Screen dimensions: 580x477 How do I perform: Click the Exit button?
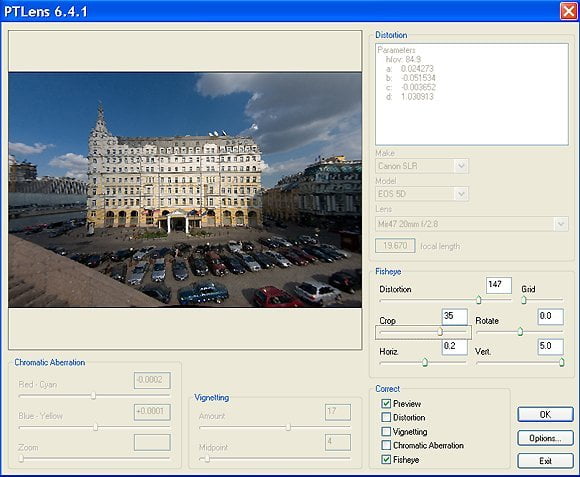pyautogui.click(x=545, y=461)
